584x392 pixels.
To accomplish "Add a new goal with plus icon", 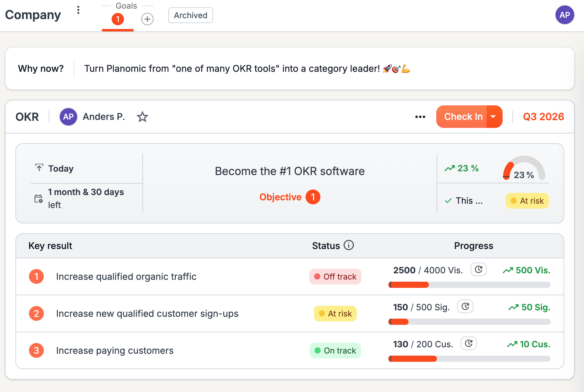I will tap(147, 19).
